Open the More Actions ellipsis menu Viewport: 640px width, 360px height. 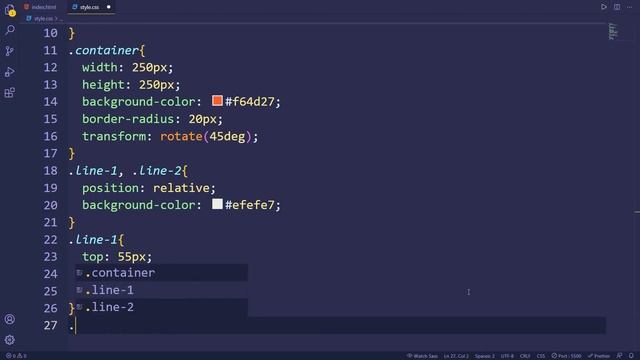[629, 7]
